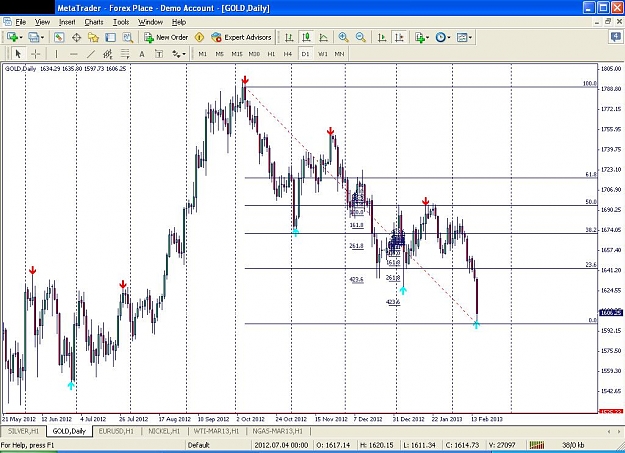The width and height of the screenshot is (625, 453).
Task: Toggle chart shift from right border
Action: (x=399, y=37)
